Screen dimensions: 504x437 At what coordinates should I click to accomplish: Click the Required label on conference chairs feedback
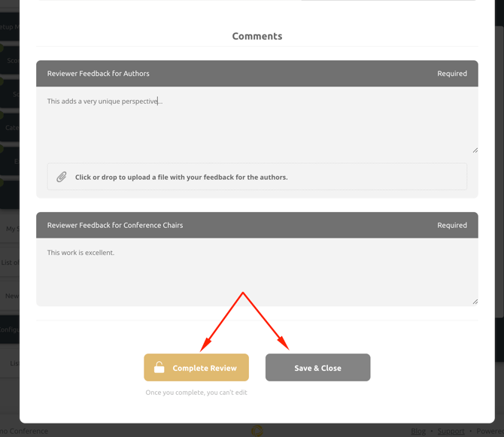click(452, 226)
